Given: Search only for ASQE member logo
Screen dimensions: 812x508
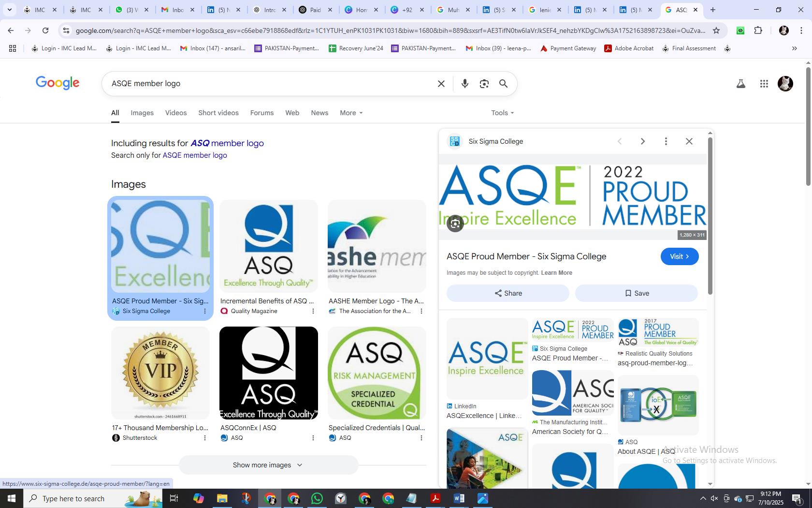Looking at the screenshot, I should pyautogui.click(x=195, y=155).
